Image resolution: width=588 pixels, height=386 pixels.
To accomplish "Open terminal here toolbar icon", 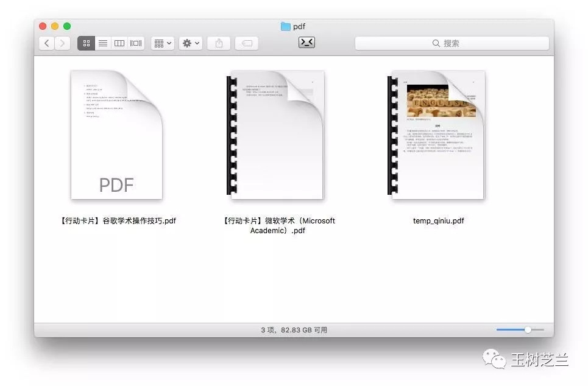I will click(306, 43).
